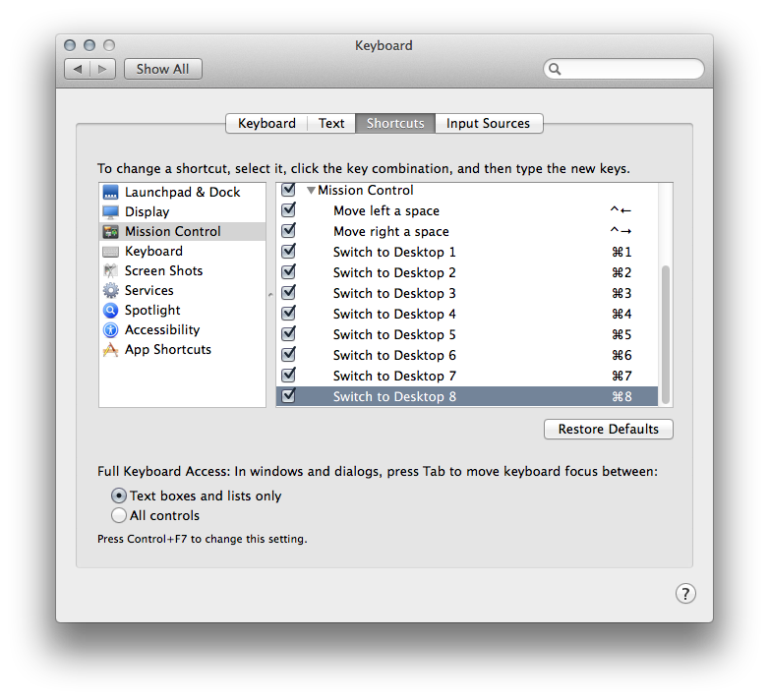The height and width of the screenshot is (700, 769).
Task: Uncheck Switch to Desktop 7 checkbox
Action: (x=288, y=375)
